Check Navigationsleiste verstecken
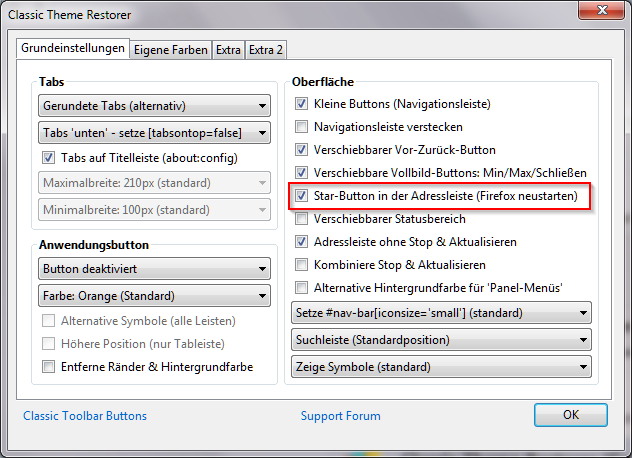 (302, 127)
